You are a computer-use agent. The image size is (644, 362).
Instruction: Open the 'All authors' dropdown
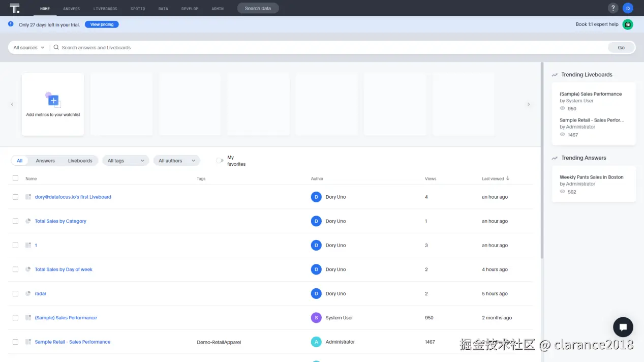pyautogui.click(x=176, y=160)
